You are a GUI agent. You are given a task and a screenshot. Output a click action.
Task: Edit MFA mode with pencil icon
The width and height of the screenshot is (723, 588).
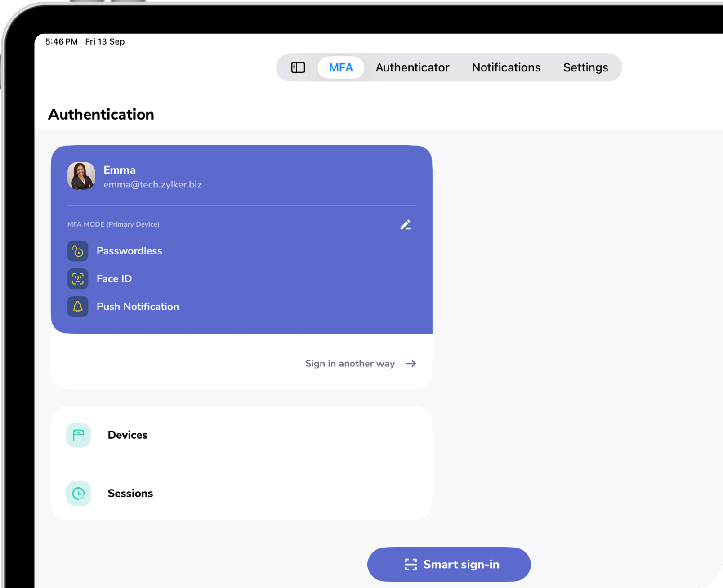405,225
